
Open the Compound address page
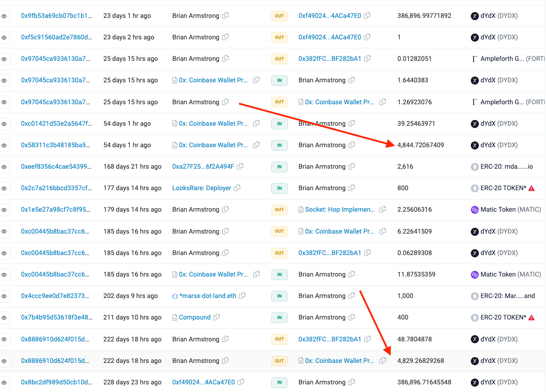(x=195, y=317)
